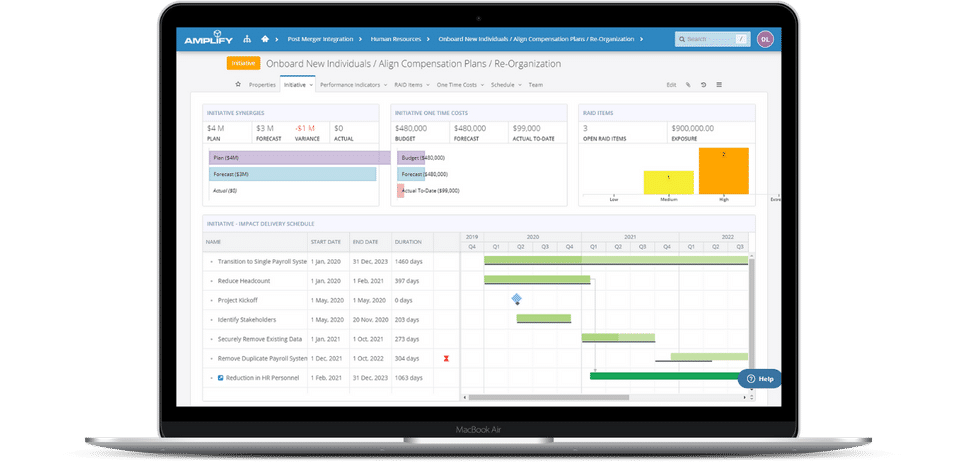This screenshot has height=462, width=960.
Task: Click the paperclip attachments icon
Action: [x=688, y=85]
